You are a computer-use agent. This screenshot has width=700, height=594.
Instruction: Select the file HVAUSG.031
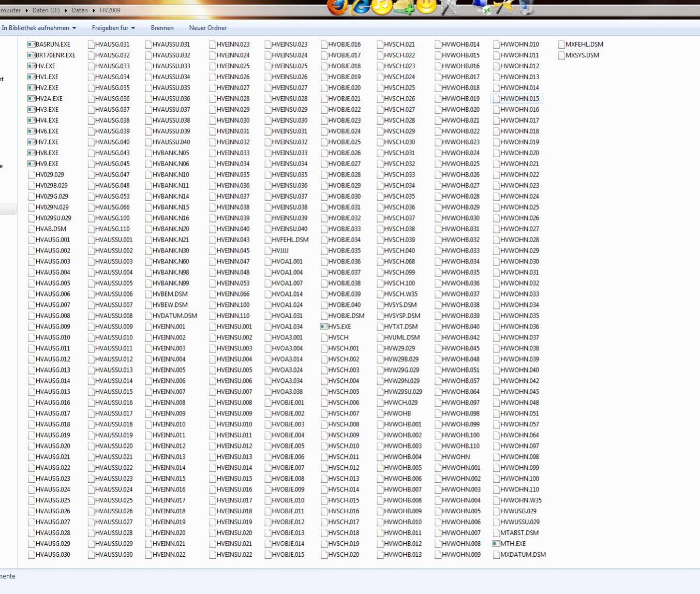[x=109, y=44]
